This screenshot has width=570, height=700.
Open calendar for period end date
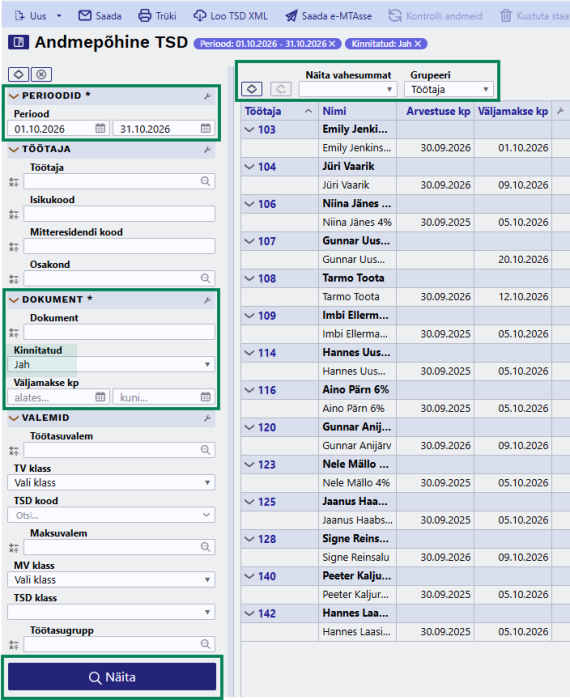(205, 129)
